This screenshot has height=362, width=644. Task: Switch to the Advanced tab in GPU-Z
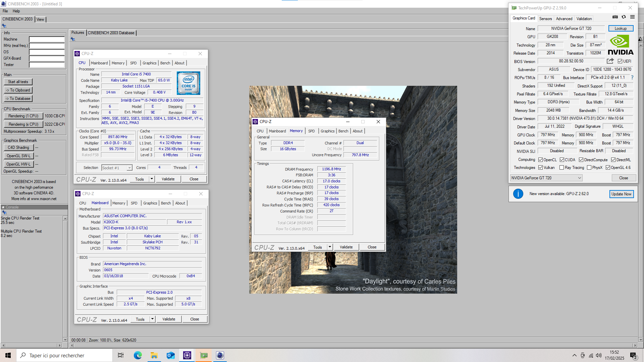tap(564, 19)
